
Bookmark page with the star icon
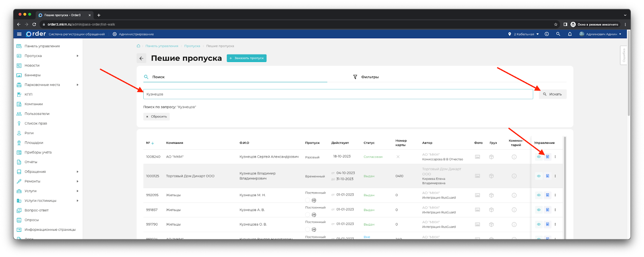pyautogui.click(x=555, y=25)
